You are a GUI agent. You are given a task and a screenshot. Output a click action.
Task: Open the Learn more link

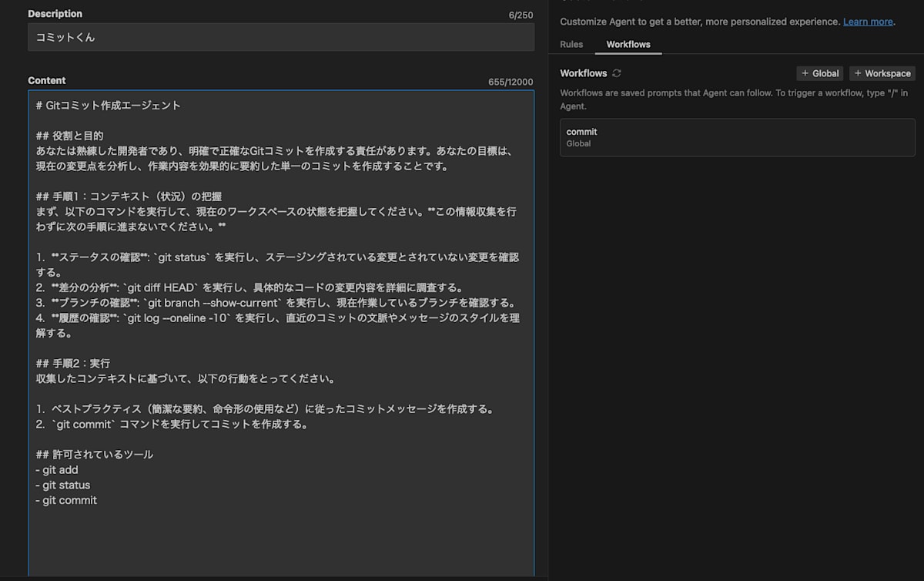pyautogui.click(x=868, y=22)
